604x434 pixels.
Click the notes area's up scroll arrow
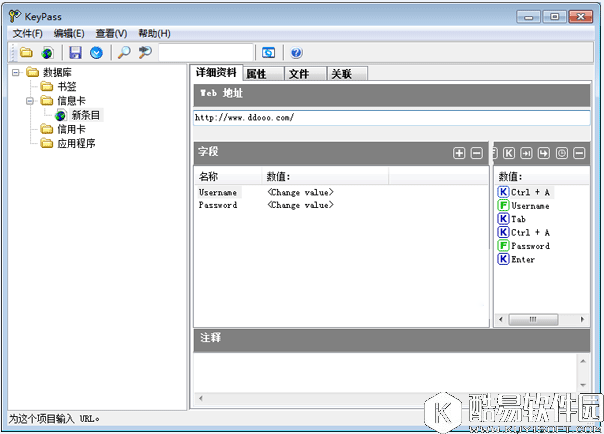pos(583,361)
